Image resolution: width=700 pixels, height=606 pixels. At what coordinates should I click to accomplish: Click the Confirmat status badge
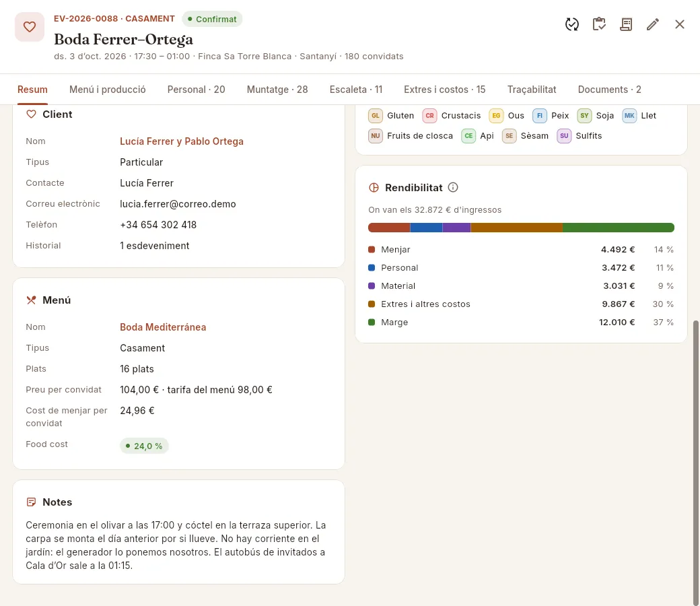pyautogui.click(x=212, y=20)
